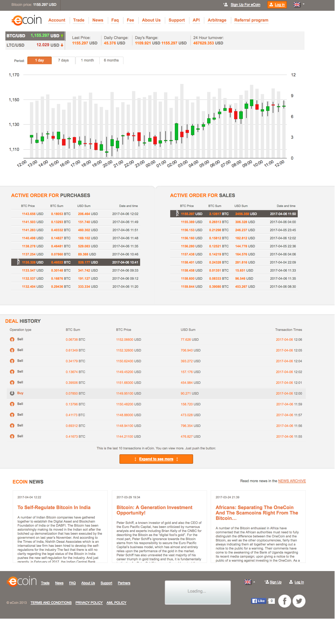Open PRIVACY POLICY in footer
Viewport: 335px width, 644px height.
(89, 602)
